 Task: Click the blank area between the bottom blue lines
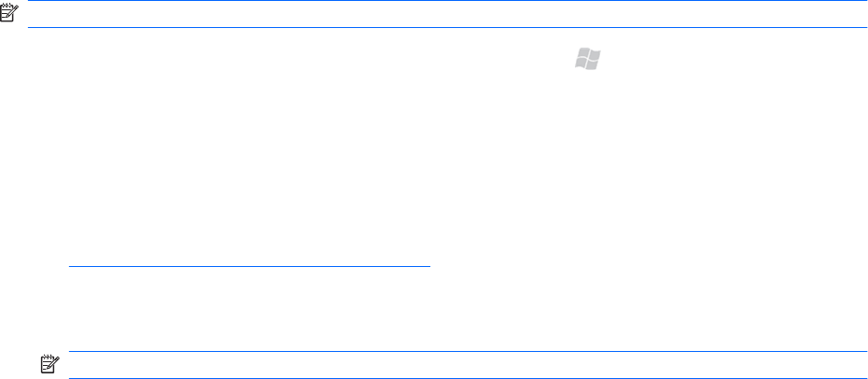click(x=457, y=365)
